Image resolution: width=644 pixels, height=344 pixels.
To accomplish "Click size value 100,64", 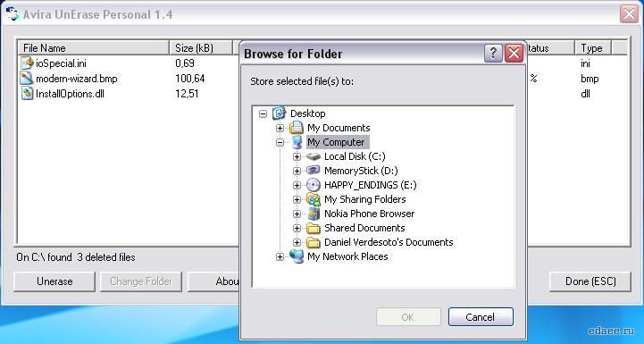I will pos(189,79).
